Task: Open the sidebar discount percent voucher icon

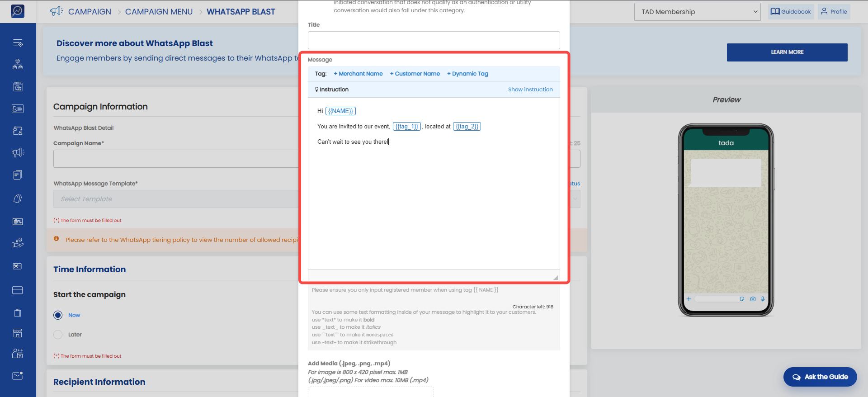Action: coord(18,222)
